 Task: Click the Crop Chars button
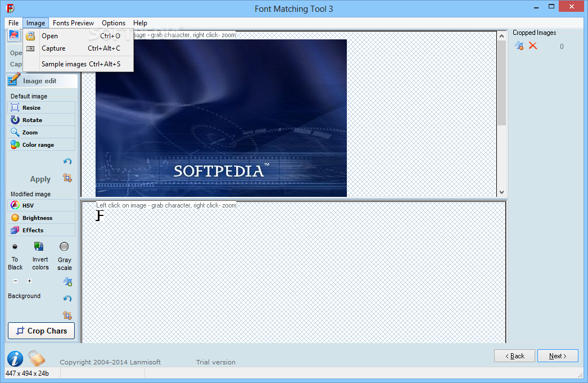coord(41,331)
